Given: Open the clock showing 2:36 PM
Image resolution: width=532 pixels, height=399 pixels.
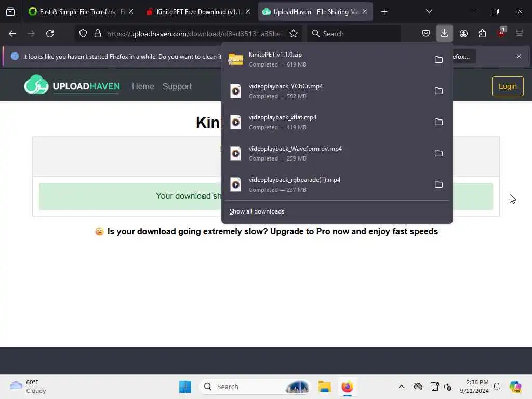Looking at the screenshot, I should [474, 387].
